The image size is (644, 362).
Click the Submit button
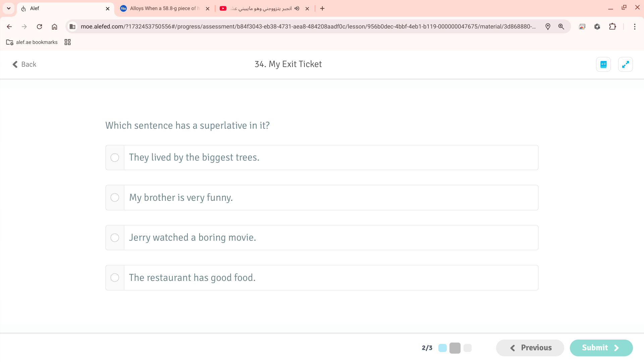pyautogui.click(x=601, y=348)
